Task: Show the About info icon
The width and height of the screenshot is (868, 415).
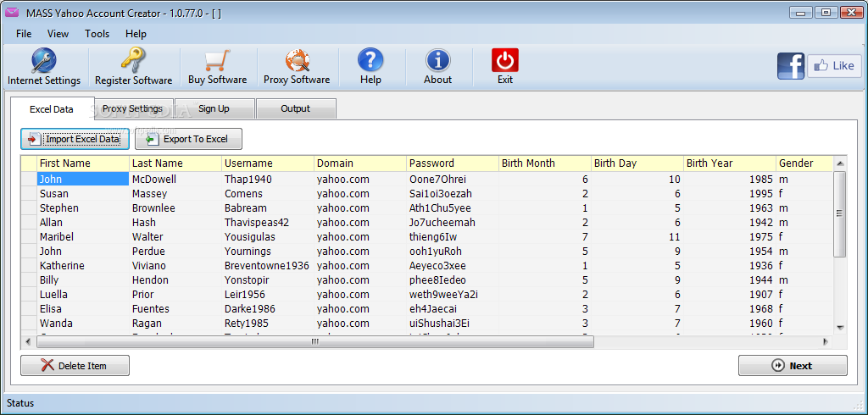Action: click(437, 60)
